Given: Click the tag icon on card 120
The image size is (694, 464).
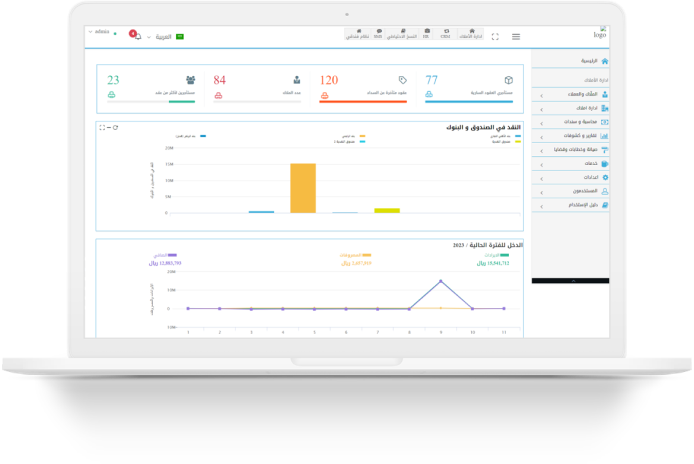Looking at the screenshot, I should point(402,80).
